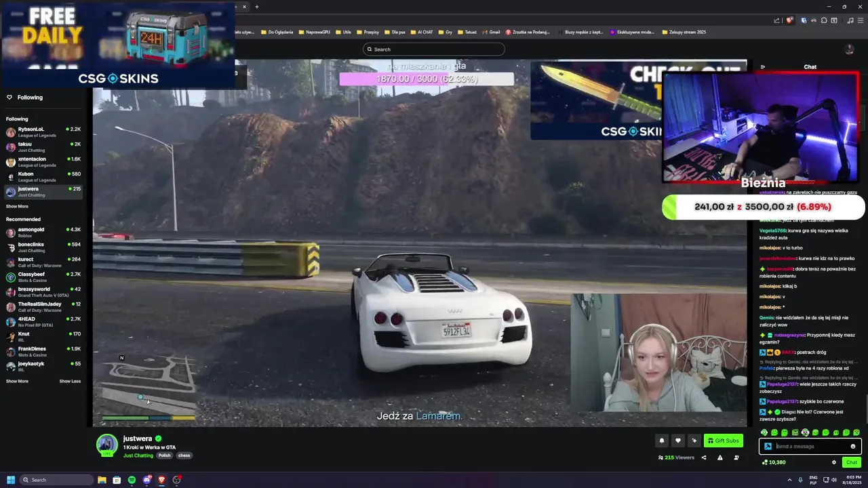The height and width of the screenshot is (488, 868).
Task: Open the emote picker in the message box
Action: [853, 447]
